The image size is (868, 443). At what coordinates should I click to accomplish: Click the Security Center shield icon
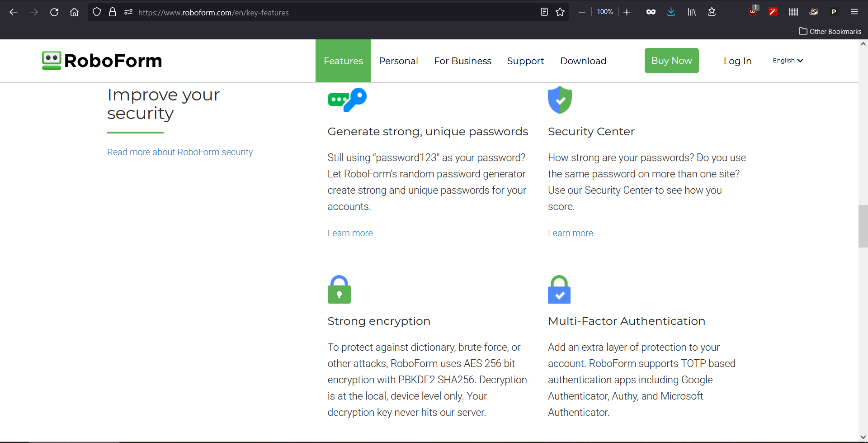pyautogui.click(x=560, y=100)
